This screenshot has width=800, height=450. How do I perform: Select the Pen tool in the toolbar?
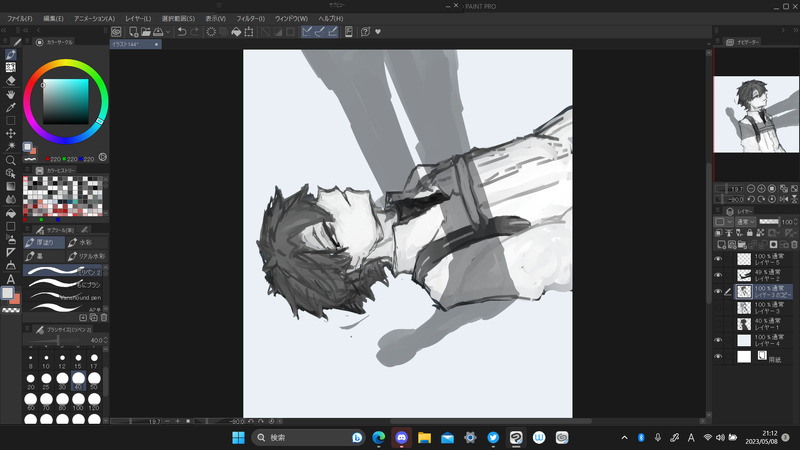click(10, 55)
